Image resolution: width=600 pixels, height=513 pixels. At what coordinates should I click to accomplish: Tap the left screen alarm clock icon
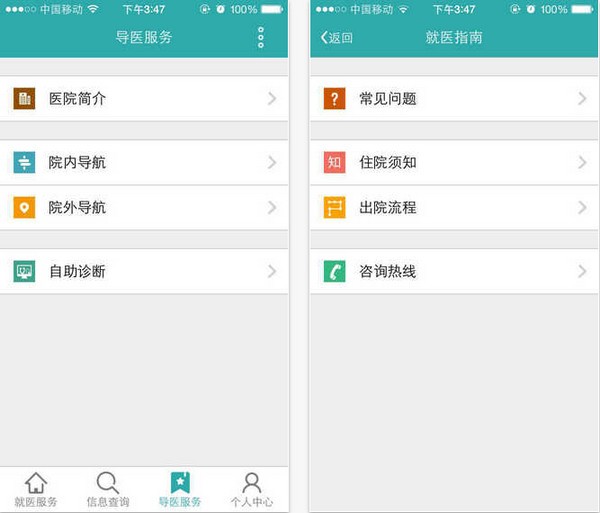click(x=220, y=9)
